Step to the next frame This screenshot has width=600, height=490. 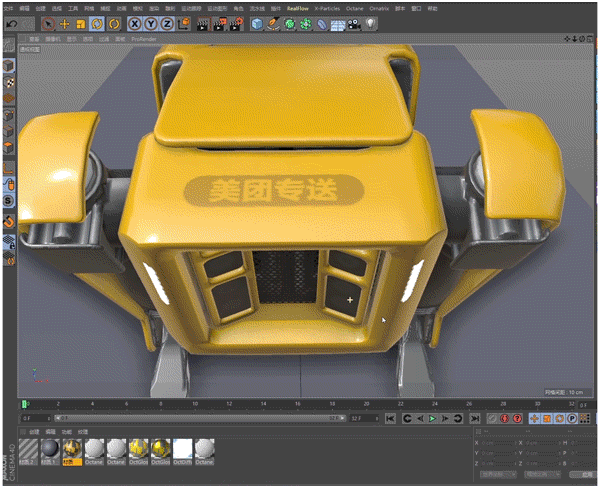445,418
